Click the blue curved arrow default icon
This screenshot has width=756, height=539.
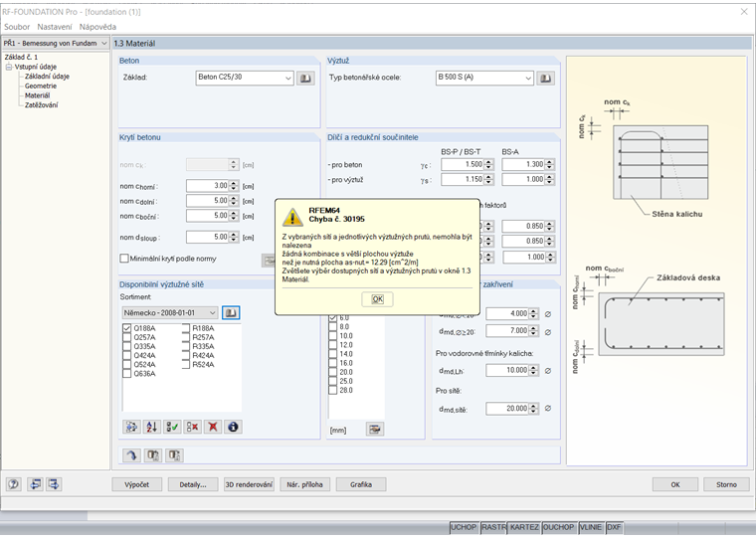coord(131,455)
